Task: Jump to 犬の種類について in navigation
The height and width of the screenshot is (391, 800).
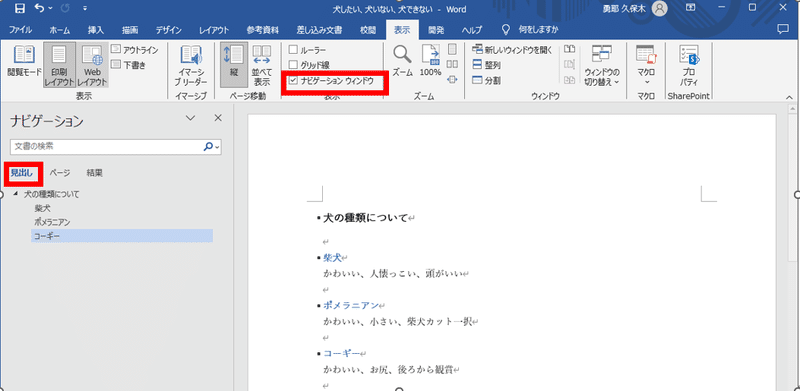Action: pos(52,194)
